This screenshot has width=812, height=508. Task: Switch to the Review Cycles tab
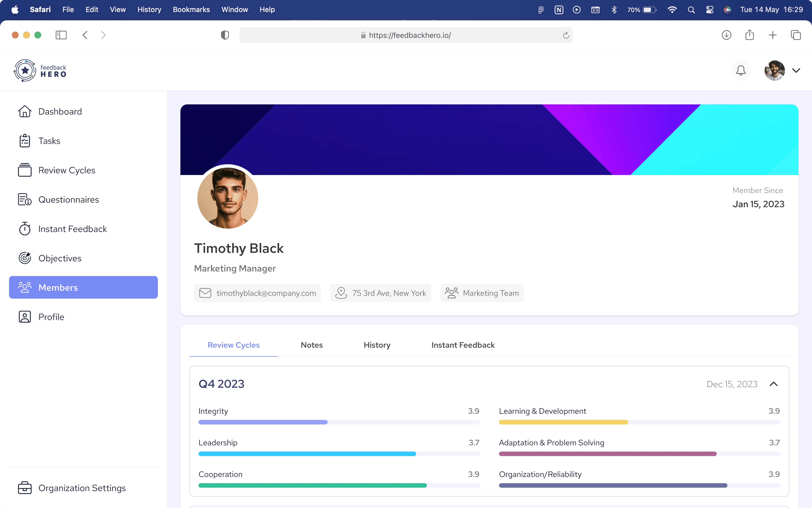coord(234,345)
